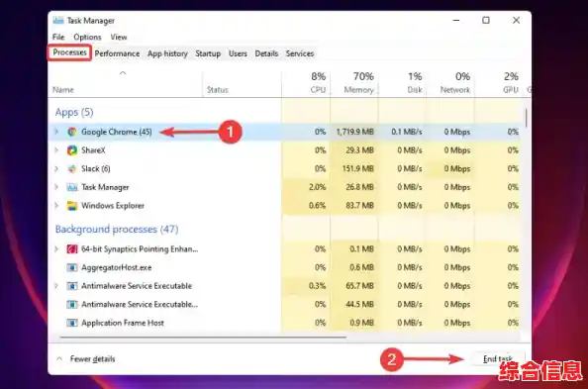This screenshot has width=588, height=389.
Task: Click Windows Explorer's 83.7 MB memory value
Action: (x=359, y=206)
